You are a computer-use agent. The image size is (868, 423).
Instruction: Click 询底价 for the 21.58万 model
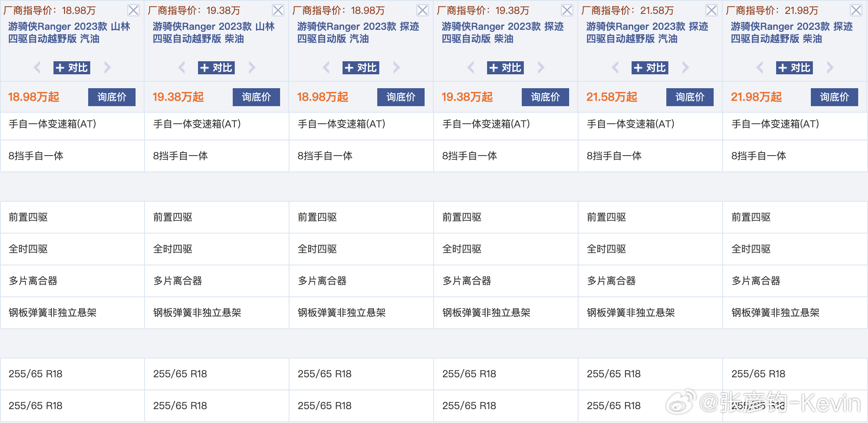690,97
